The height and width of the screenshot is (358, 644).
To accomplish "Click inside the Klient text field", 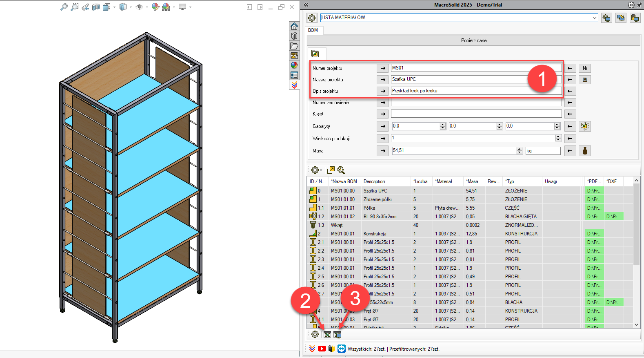I will click(476, 114).
